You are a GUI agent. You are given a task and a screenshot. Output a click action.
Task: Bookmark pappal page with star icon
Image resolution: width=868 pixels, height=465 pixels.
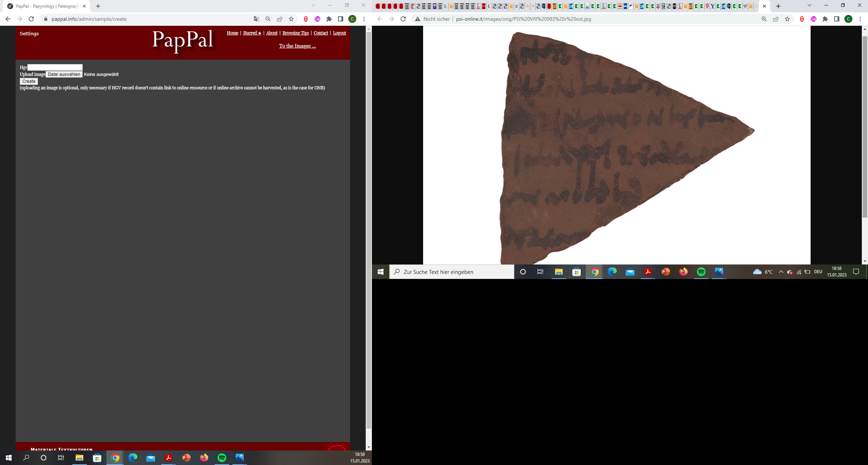coord(291,19)
